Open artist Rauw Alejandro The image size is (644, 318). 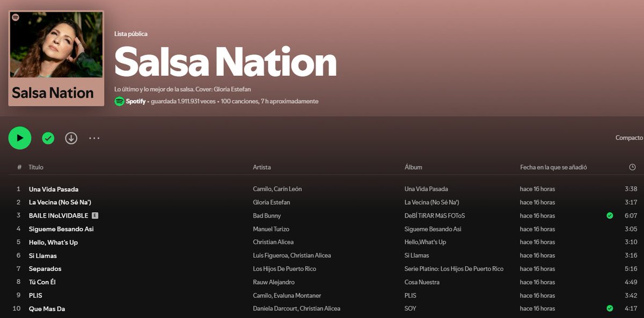click(x=274, y=282)
